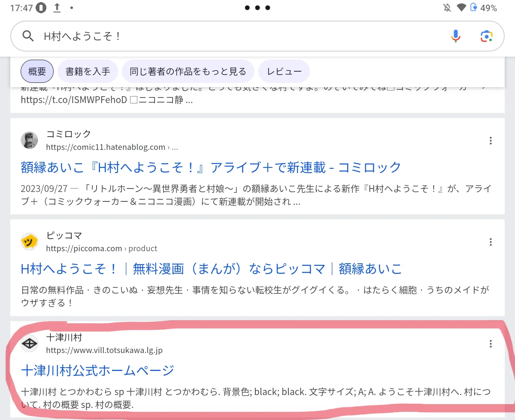
Task: Select the レビュー chip
Action: tap(284, 71)
